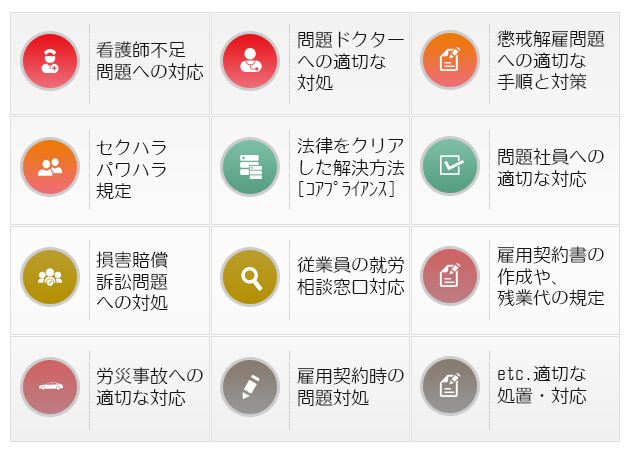Screen dimensions: 630x450
Task: Click the red doctor with stethoscope icon
Action: tap(250, 61)
